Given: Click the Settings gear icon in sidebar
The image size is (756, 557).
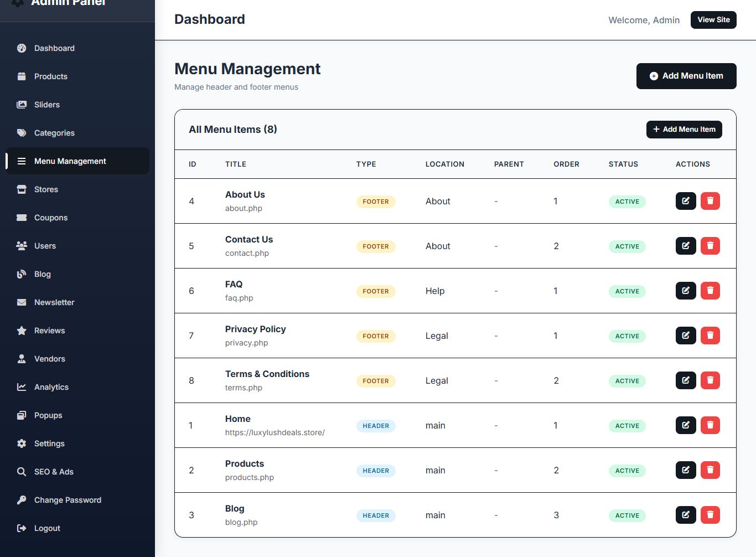Looking at the screenshot, I should 22,443.
